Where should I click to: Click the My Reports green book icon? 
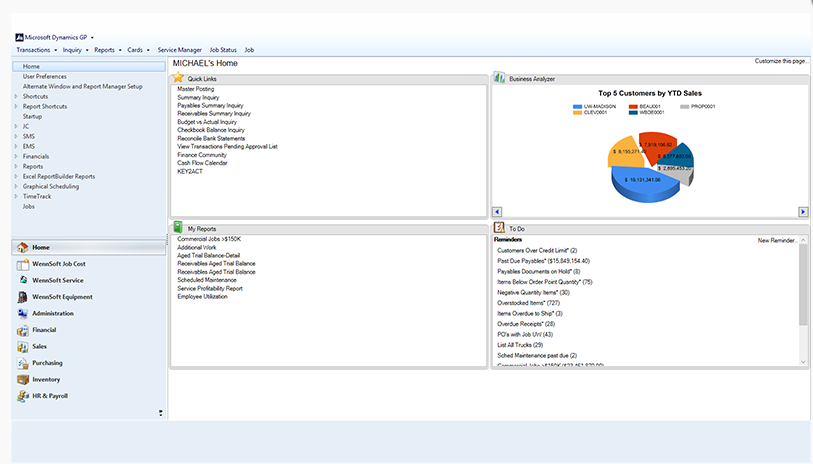(178, 227)
